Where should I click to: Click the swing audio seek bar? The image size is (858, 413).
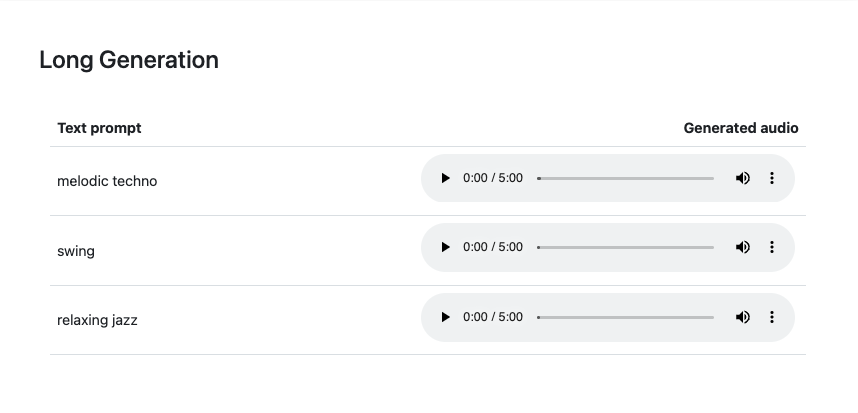[x=626, y=247]
